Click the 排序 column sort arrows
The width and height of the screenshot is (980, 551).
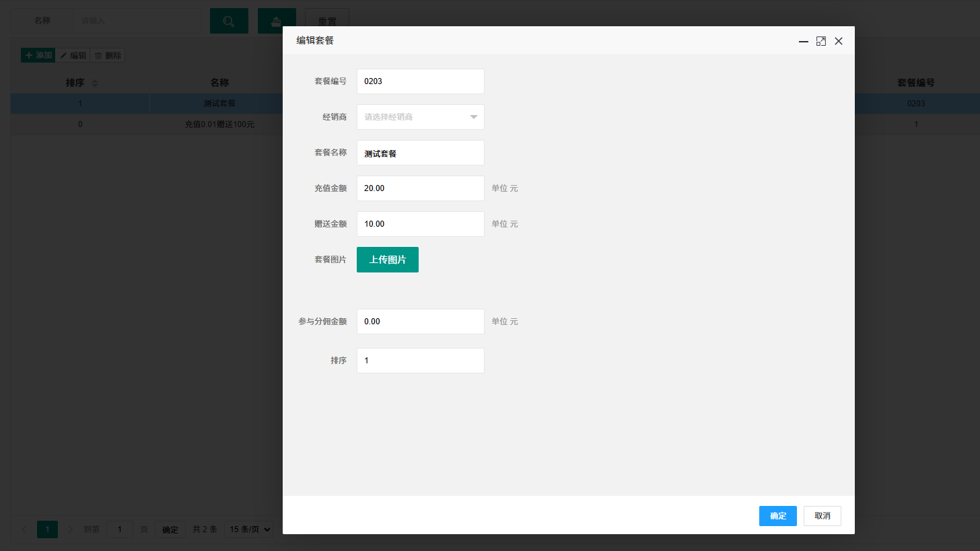94,83
